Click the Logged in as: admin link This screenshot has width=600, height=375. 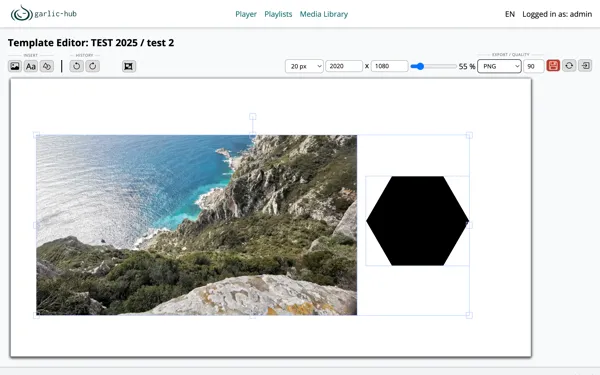[x=557, y=14]
